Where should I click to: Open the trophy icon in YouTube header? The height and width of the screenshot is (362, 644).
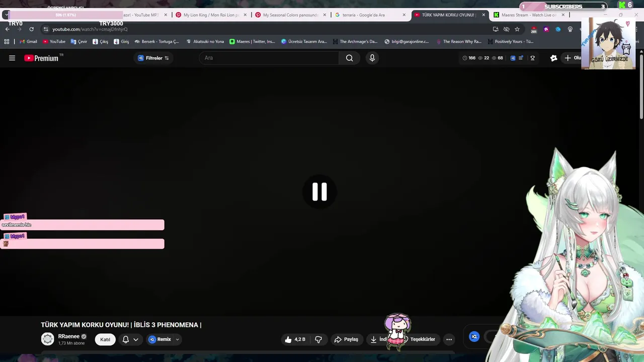[532, 58]
